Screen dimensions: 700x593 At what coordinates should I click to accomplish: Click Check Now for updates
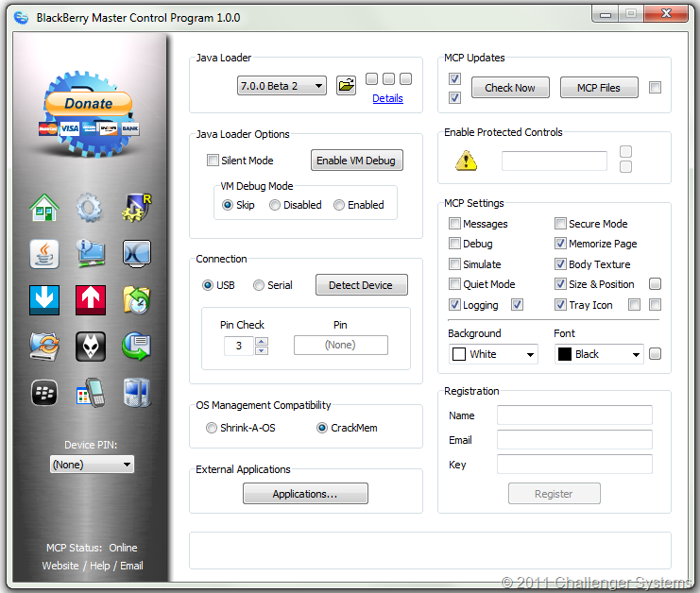tap(510, 88)
